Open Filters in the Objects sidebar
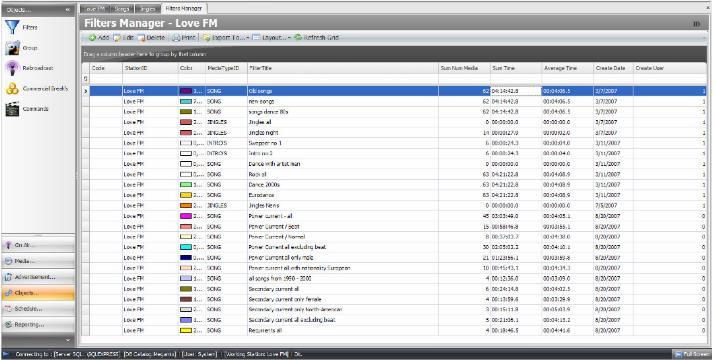Viewport: 715px width, 360px height. [21, 27]
